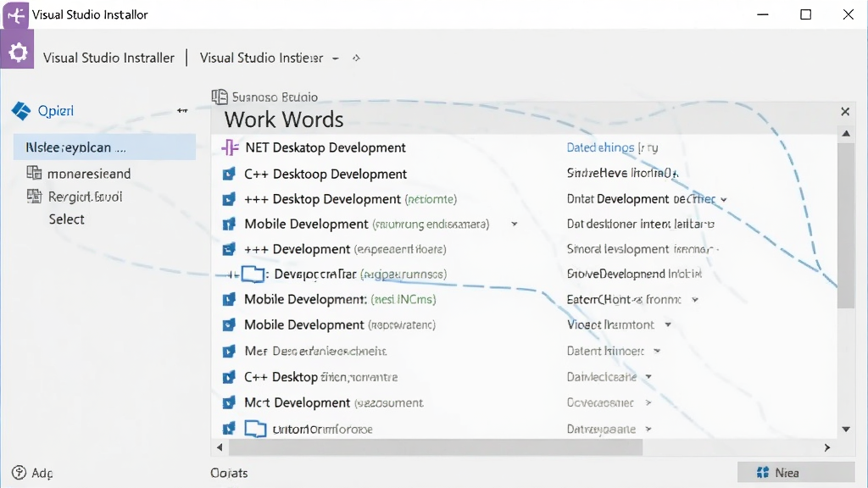This screenshot has width=868, height=488.
Task: Toggle Mobile Development: (nesi INCms) checkbox
Action: click(x=229, y=299)
